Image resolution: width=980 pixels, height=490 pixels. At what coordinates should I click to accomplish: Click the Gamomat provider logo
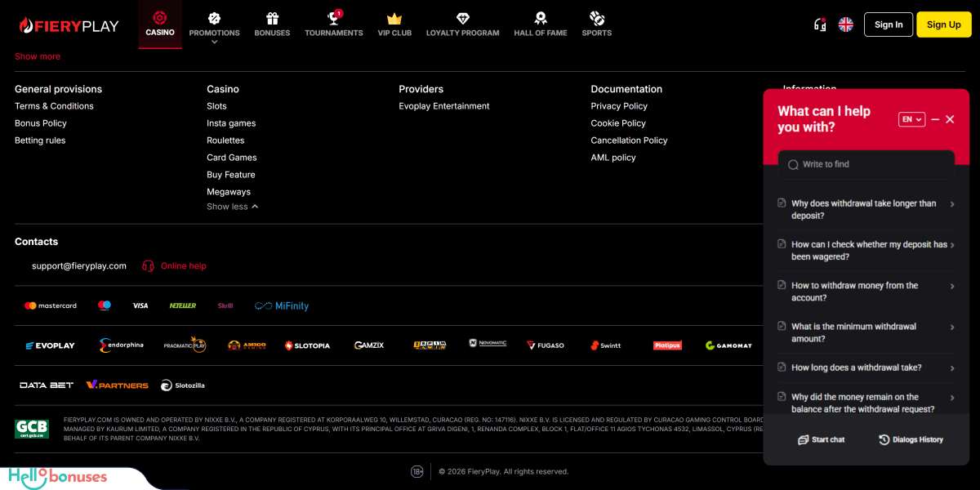728,345
